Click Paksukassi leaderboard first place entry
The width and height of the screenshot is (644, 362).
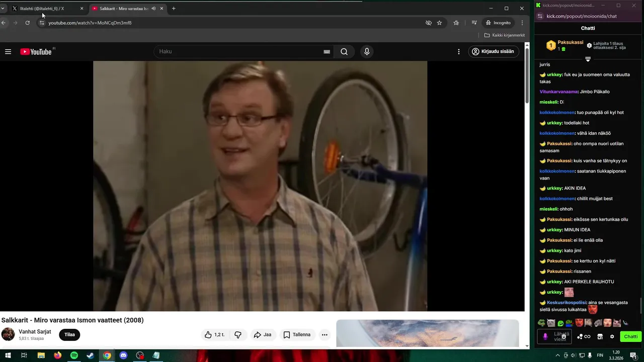565,45
